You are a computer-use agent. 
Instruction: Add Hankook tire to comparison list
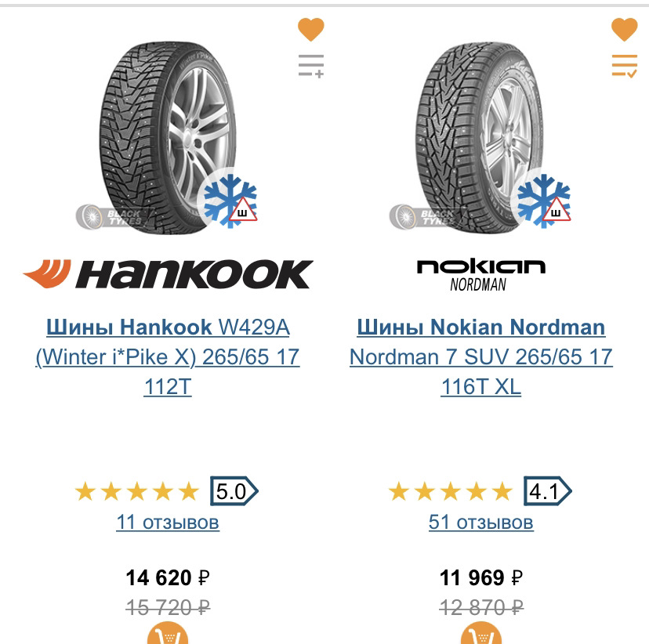[311, 66]
